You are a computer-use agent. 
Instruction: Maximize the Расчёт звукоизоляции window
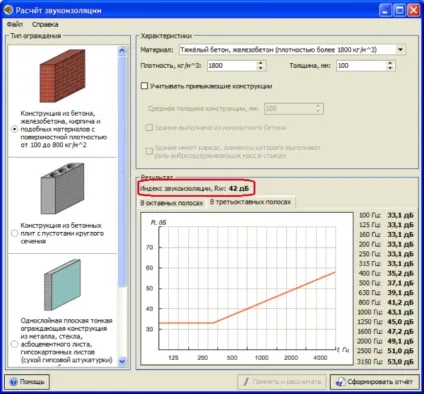[399, 10]
